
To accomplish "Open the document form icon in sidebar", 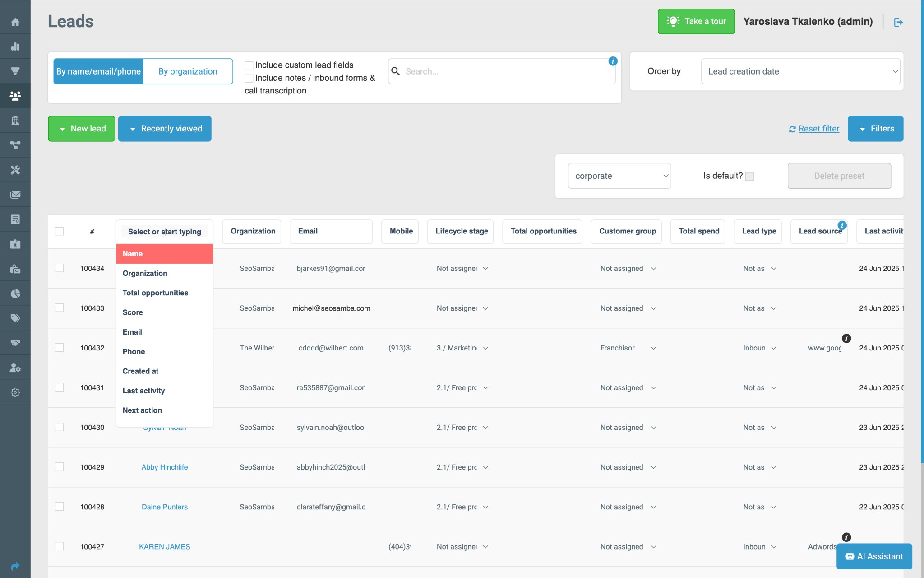I will pos(15,219).
